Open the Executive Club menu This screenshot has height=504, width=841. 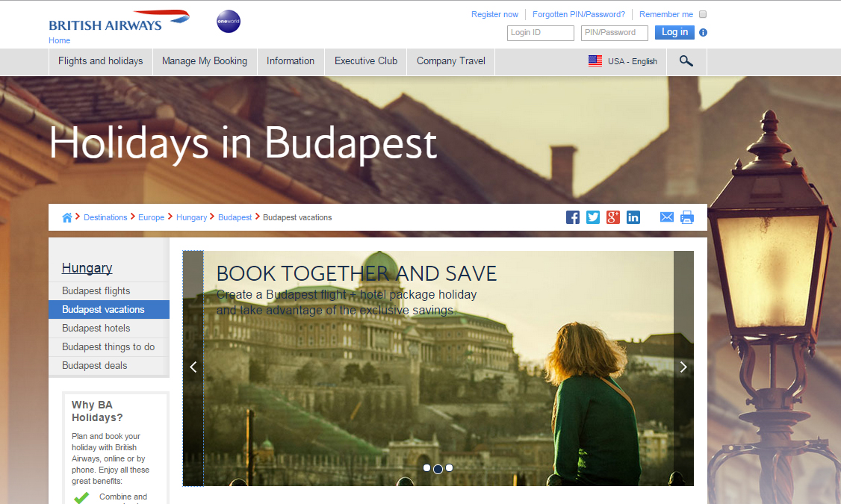tap(366, 61)
